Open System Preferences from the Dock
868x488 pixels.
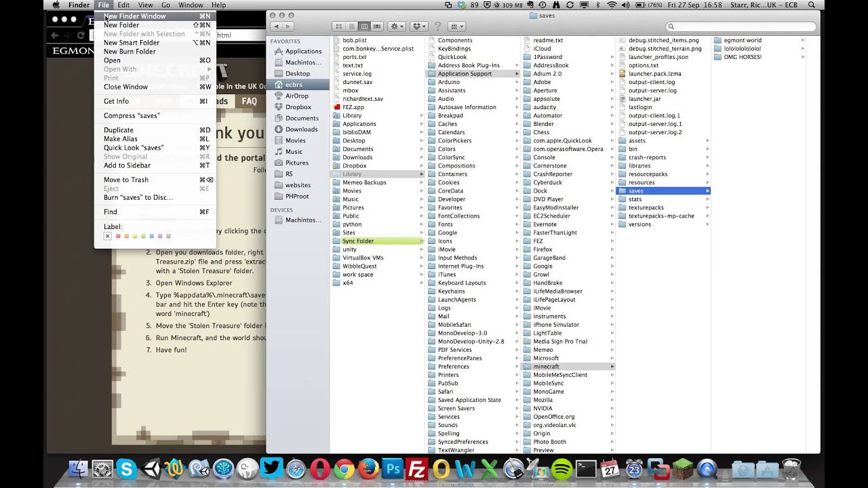[102, 469]
